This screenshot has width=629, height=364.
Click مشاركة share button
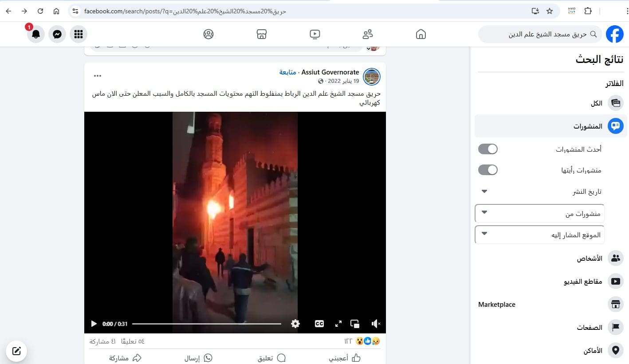pos(126,358)
